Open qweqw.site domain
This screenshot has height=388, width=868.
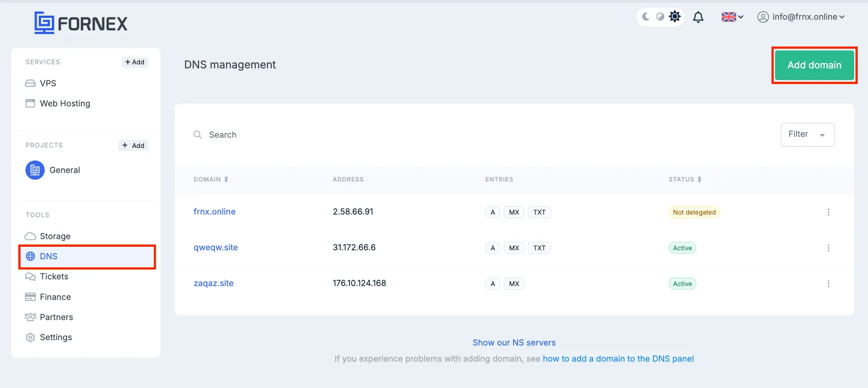point(215,248)
